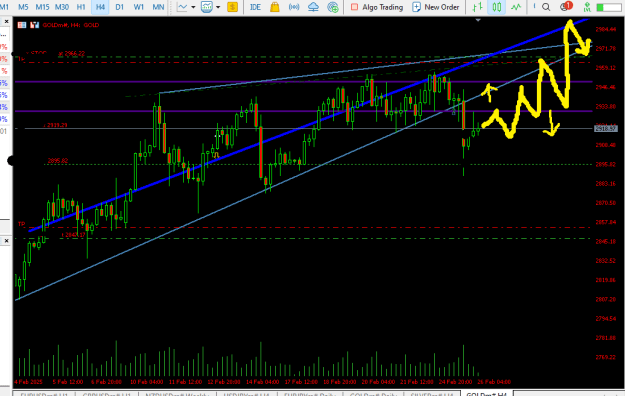The image size is (625, 396).
Task: Open the IDE MetaEditor button
Action: pyautogui.click(x=255, y=7)
